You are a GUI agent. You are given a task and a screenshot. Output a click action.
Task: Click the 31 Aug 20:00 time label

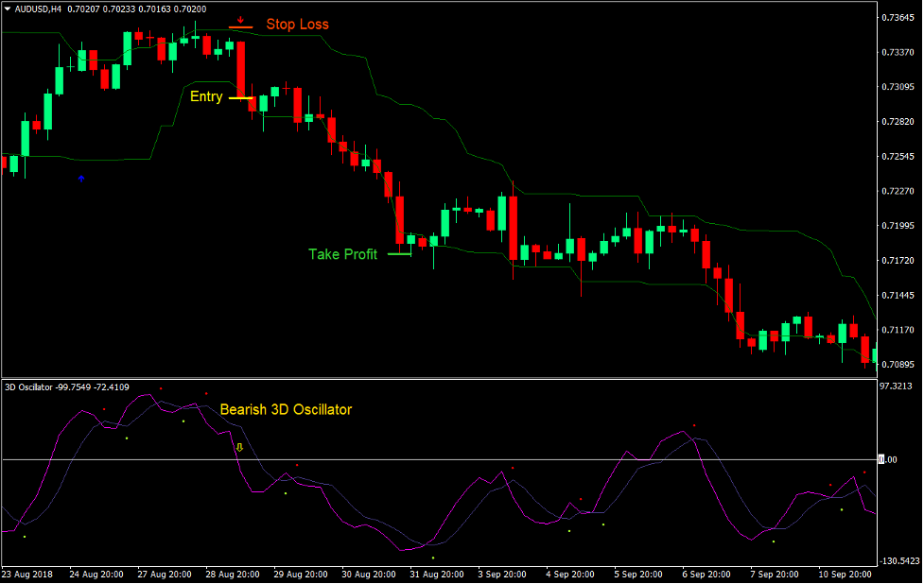437,574
